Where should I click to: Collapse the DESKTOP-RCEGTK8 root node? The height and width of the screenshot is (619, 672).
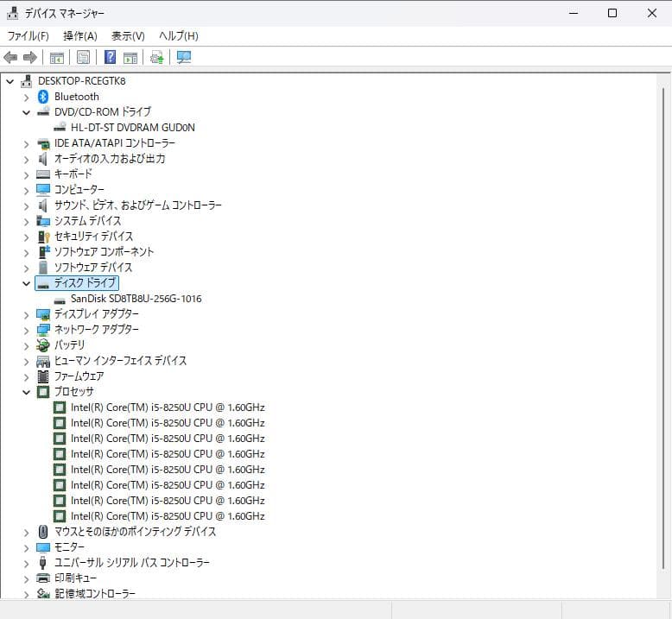pos(10,81)
